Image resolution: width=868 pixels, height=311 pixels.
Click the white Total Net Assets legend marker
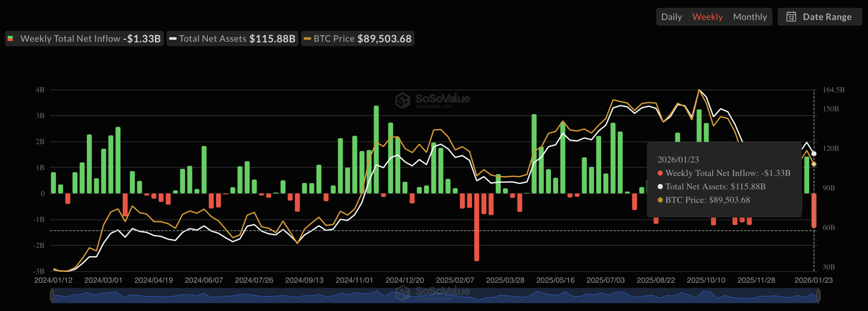click(173, 39)
